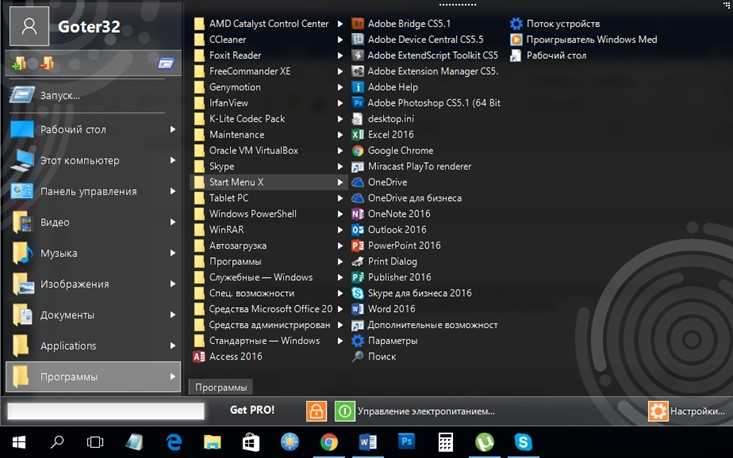Launch Outlook 2016

pos(388,230)
